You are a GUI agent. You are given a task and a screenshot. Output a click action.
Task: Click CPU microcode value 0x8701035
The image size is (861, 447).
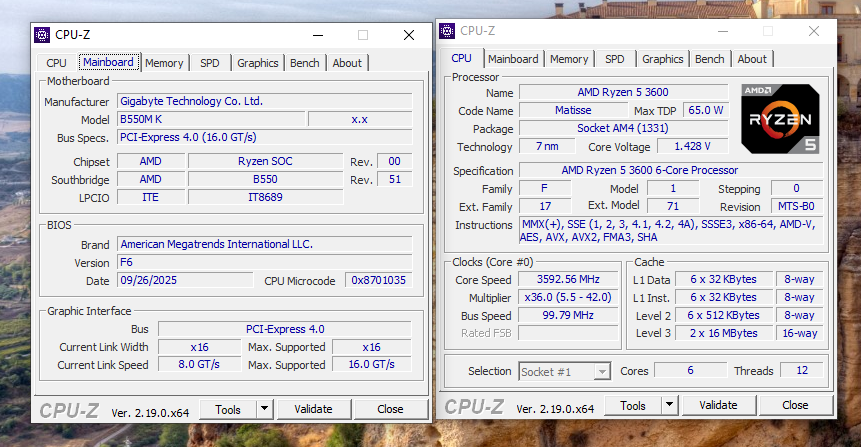point(378,281)
